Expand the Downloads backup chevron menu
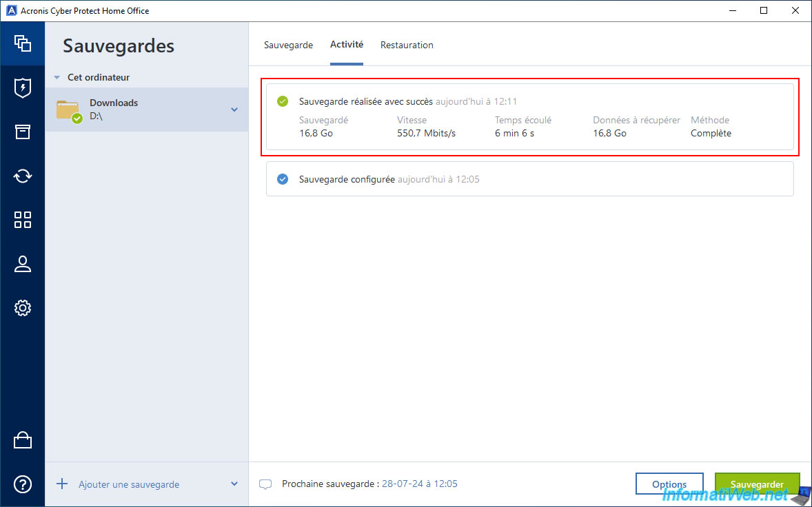Image resolution: width=812 pixels, height=507 pixels. pyautogui.click(x=234, y=110)
